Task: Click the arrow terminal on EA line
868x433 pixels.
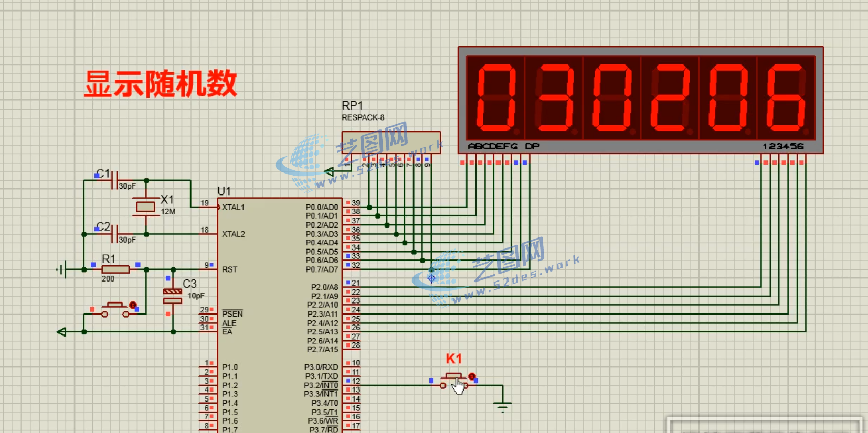Action: 62,332
